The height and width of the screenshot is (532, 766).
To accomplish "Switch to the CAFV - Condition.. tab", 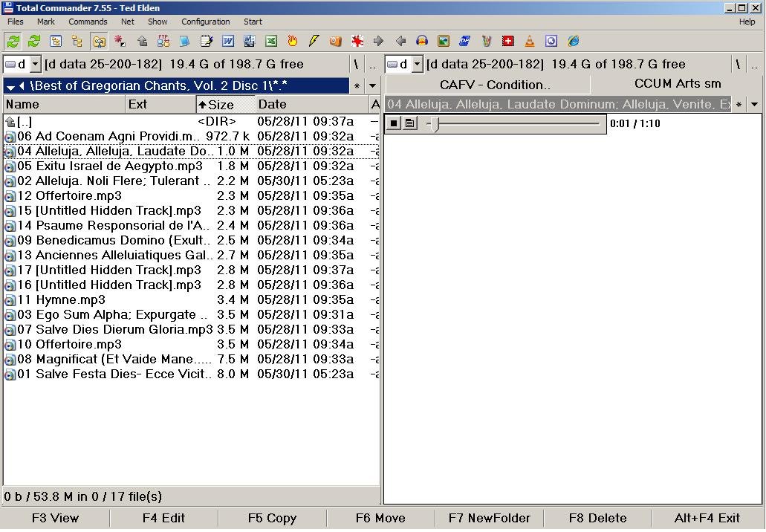I will 489,85.
